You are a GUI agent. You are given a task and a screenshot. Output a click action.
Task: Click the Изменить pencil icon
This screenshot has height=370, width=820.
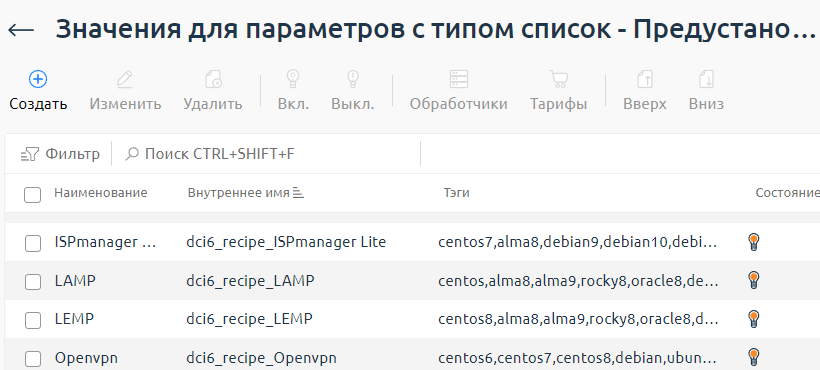[x=125, y=79]
